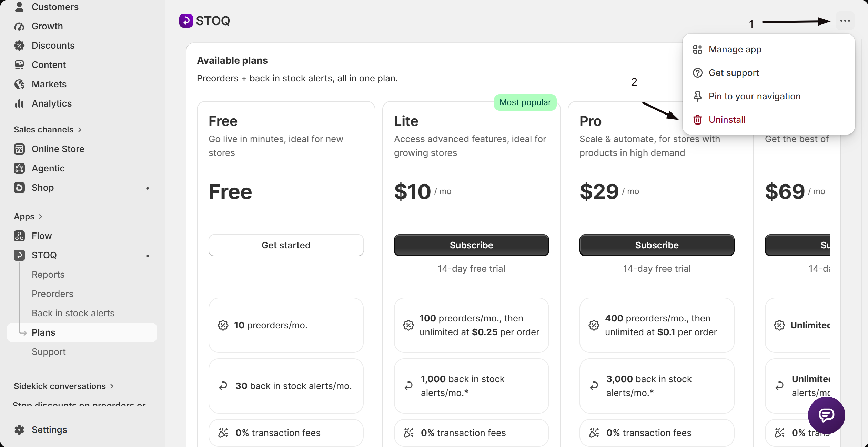The width and height of the screenshot is (868, 447).
Task: Click the dot indicator beside Shop
Action: pos(148,188)
